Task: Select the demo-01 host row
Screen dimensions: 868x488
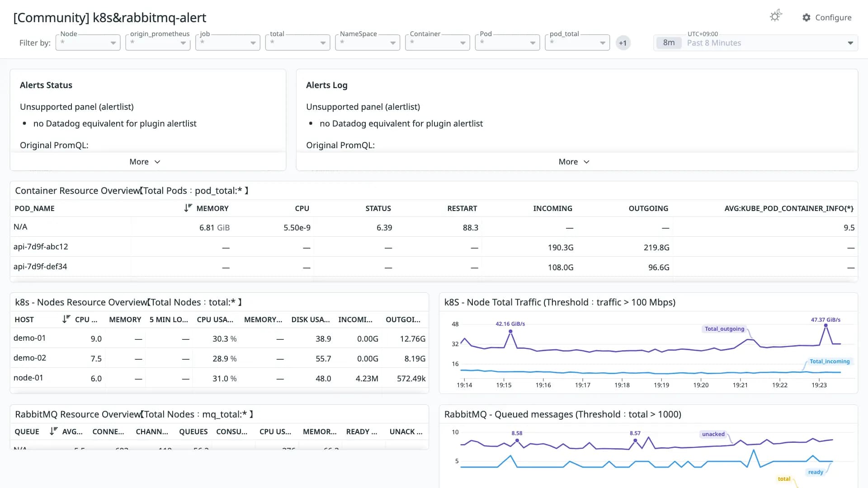Action: (x=219, y=338)
